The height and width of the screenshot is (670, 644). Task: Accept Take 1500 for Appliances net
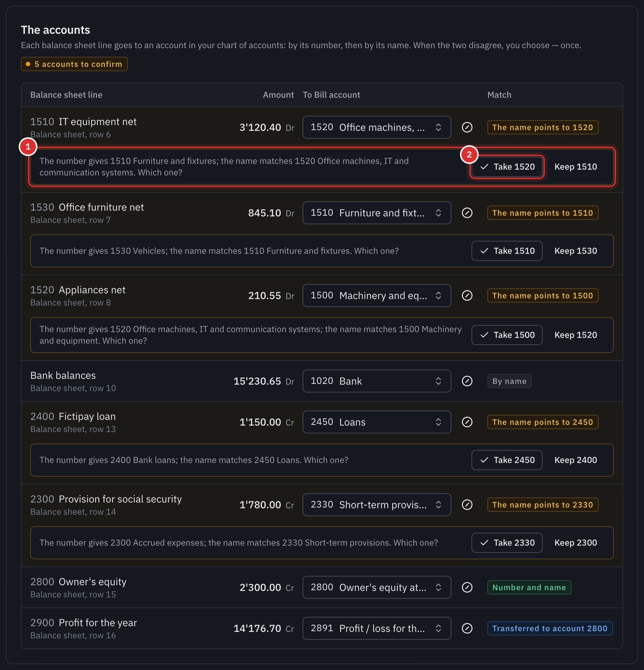click(x=507, y=335)
